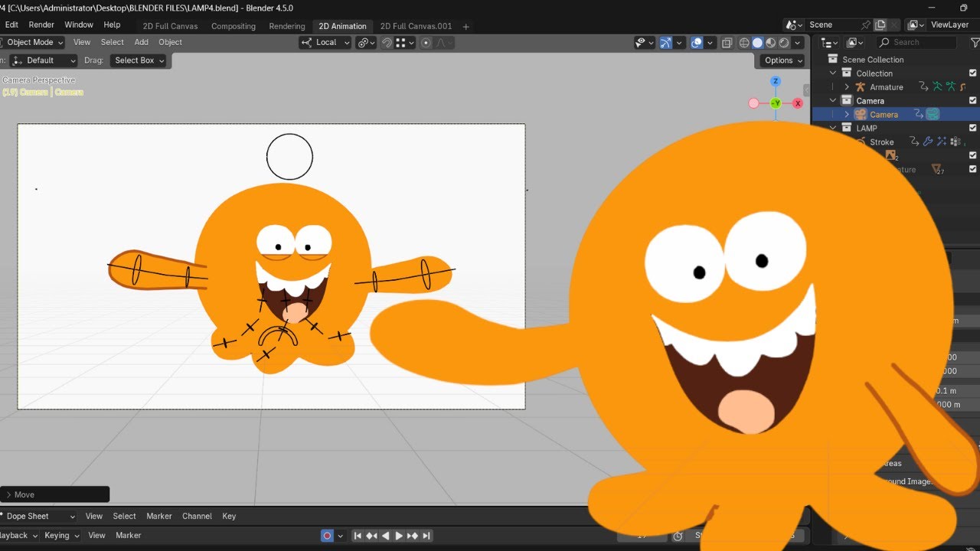Uncheck the Camera collection checkbox
Viewport: 980px width, 551px height.
pos(973,100)
